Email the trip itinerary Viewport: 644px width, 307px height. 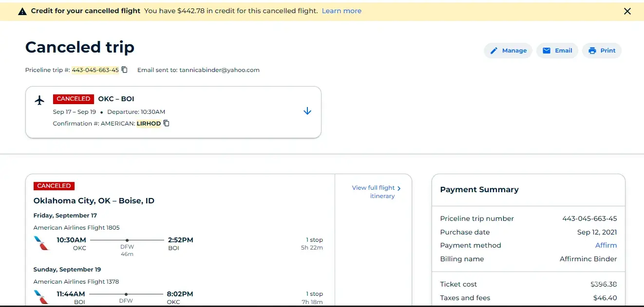557,51
